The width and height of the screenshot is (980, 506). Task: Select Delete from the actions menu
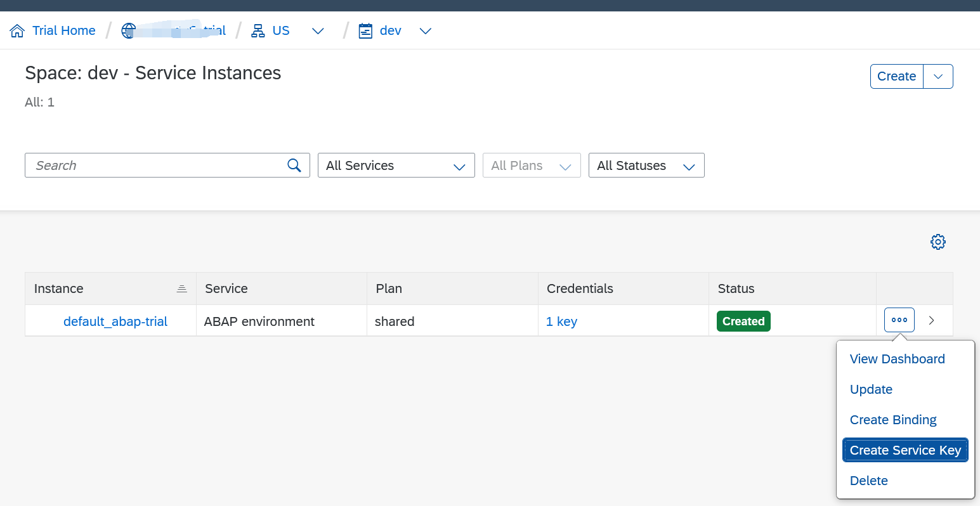868,480
